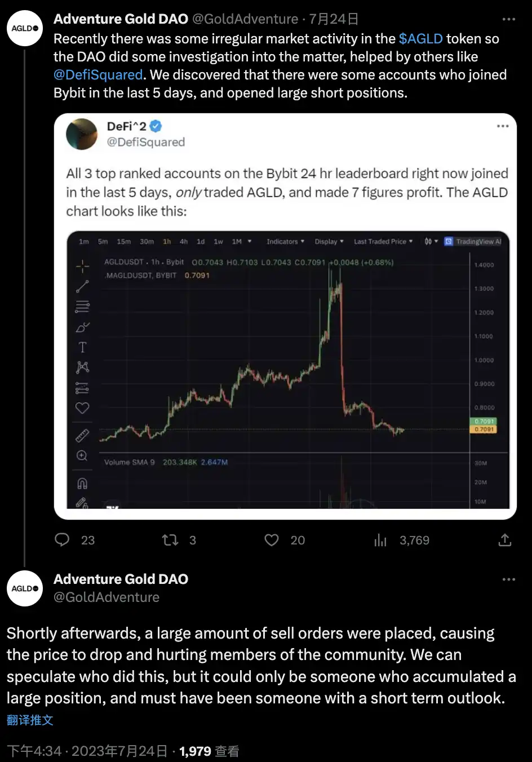Image resolution: width=532 pixels, height=762 pixels.
Task: Click the reply speech bubble icon
Action: click(x=62, y=540)
